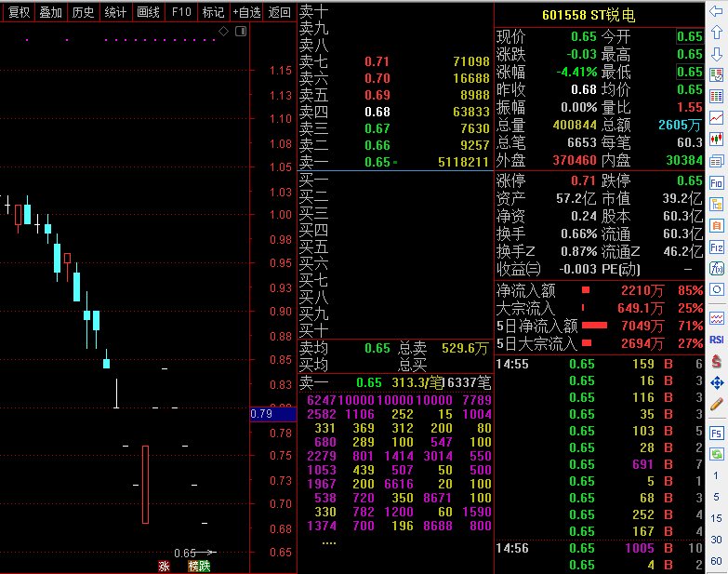Switch to the intraday line chart icon
This screenshot has width=728, height=574.
[x=717, y=118]
